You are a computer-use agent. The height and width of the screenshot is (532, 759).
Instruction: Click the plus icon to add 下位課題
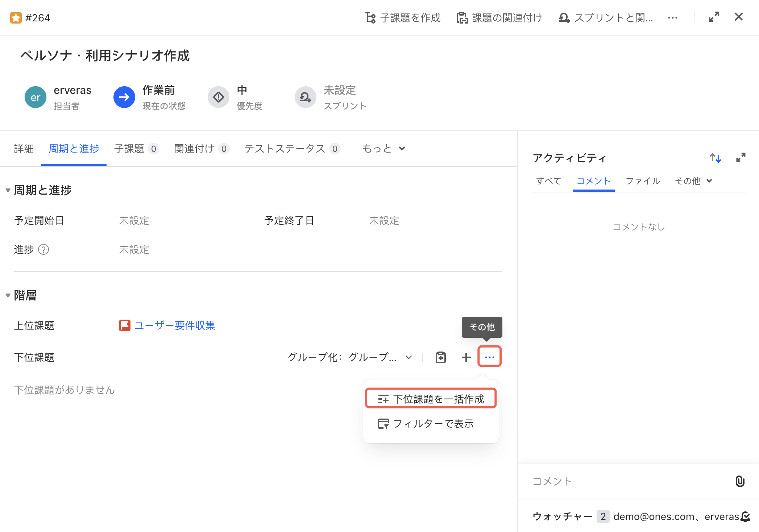(x=466, y=357)
